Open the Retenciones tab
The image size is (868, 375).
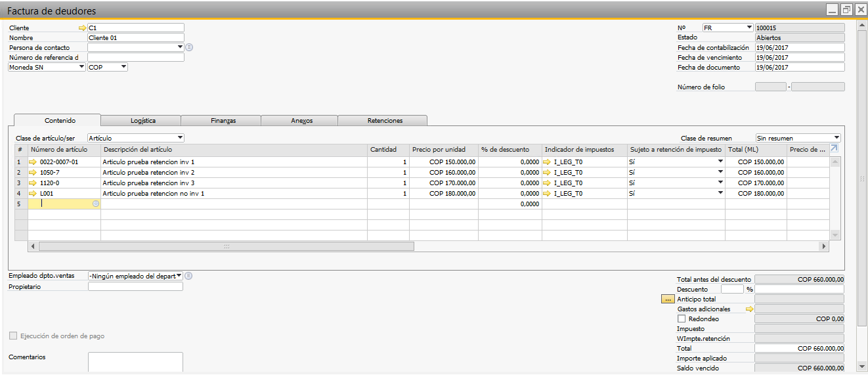(385, 121)
